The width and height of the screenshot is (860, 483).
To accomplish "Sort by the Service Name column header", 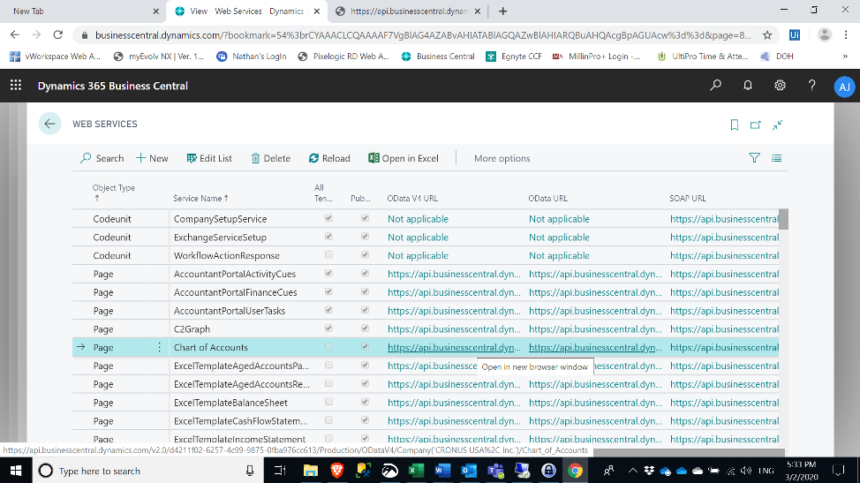I will 201,198.
